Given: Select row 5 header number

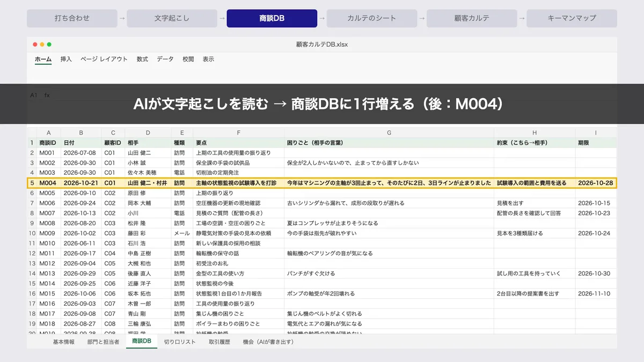Looking at the screenshot, I should click(32, 183).
